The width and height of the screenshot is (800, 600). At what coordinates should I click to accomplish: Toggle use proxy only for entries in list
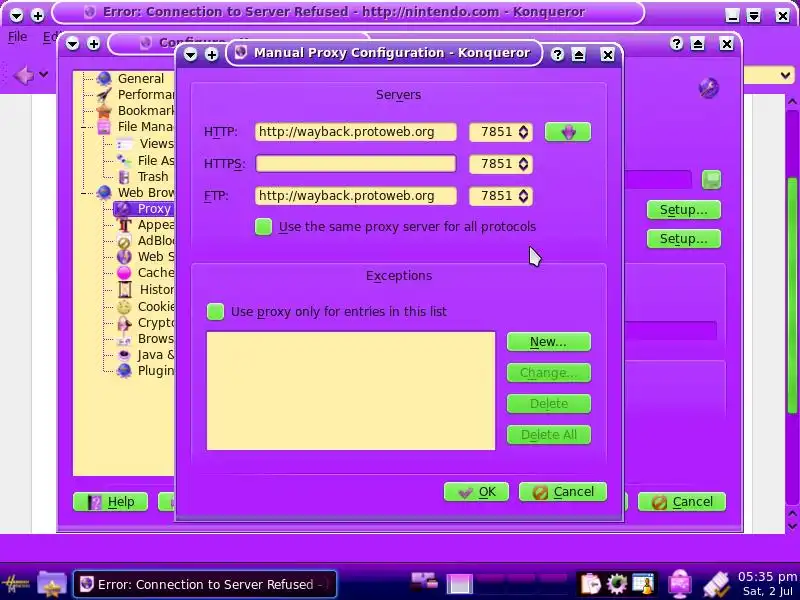coord(215,311)
